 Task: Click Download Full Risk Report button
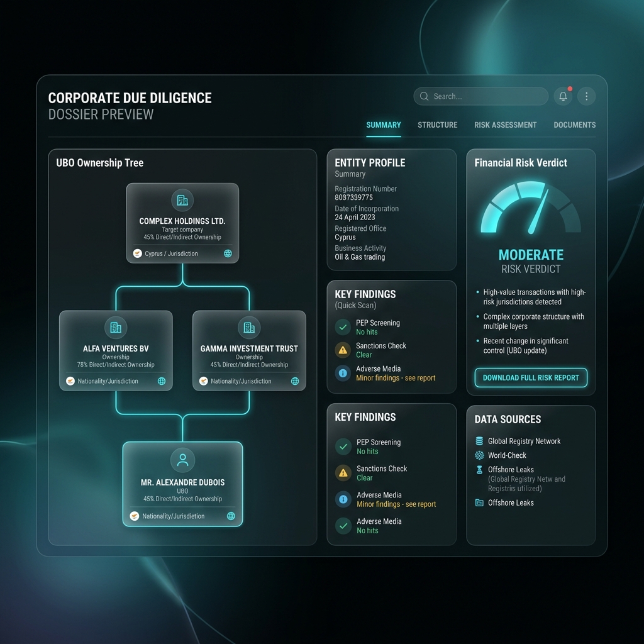[531, 377]
